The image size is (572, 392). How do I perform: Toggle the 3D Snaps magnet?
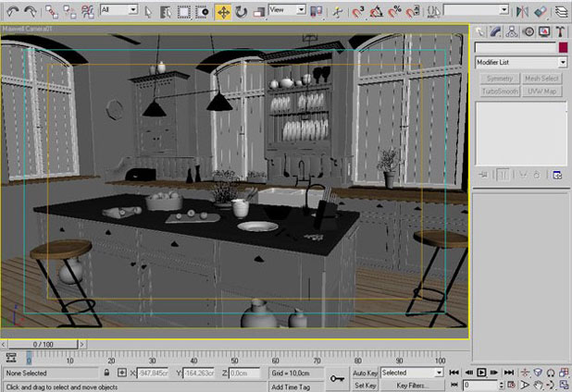coord(358,12)
